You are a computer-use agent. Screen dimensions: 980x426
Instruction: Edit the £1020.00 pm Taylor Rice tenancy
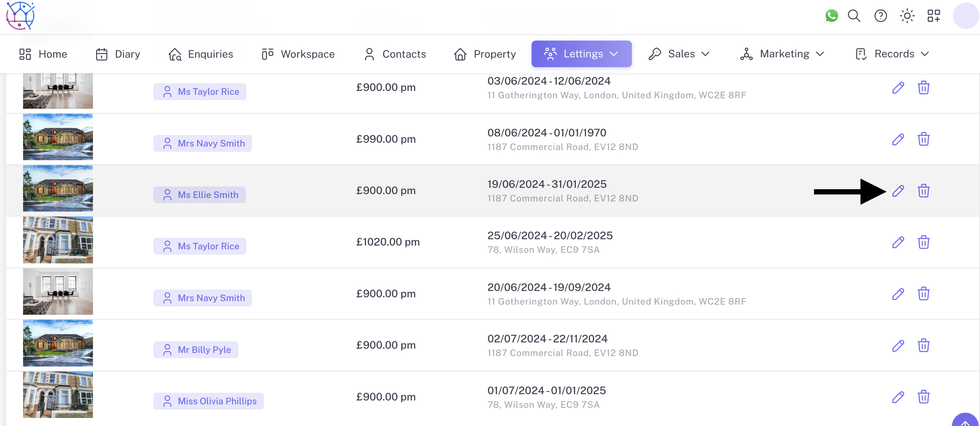pyautogui.click(x=898, y=242)
